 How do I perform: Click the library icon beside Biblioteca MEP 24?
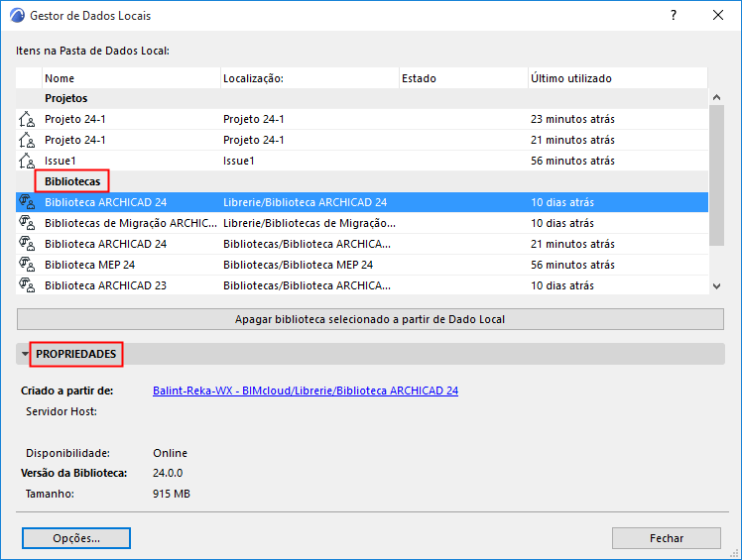pyautogui.click(x=27, y=265)
